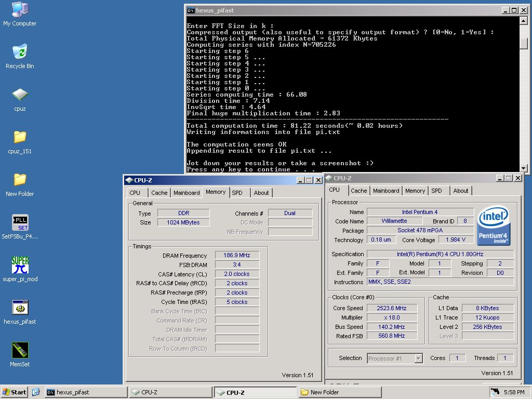Click the memory Type value DDR

[183, 213]
